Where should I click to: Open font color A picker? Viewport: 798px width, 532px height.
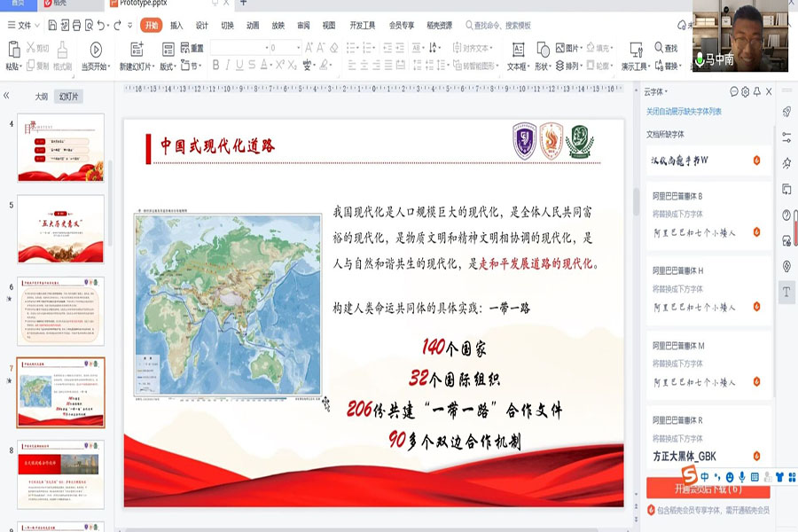(264, 65)
